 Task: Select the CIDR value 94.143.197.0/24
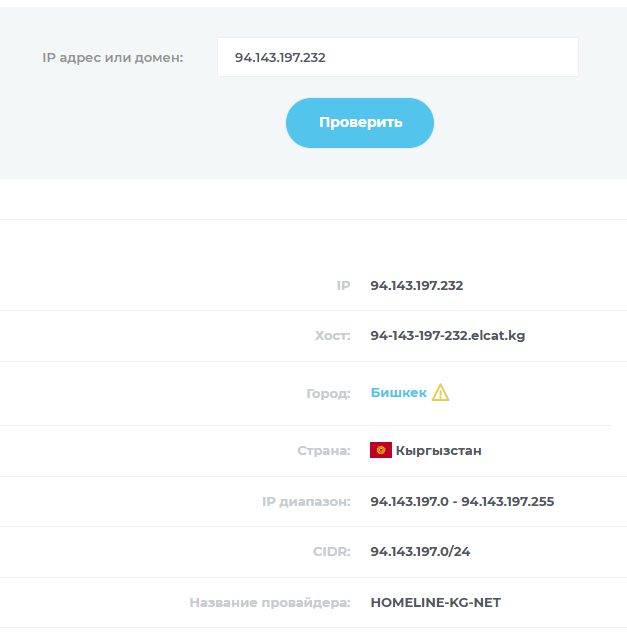point(420,552)
